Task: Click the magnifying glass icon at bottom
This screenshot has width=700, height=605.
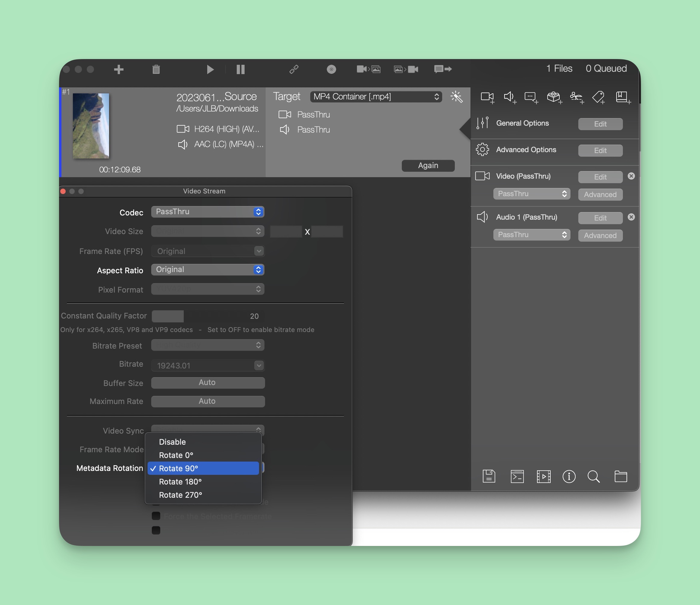Action: pyautogui.click(x=594, y=477)
